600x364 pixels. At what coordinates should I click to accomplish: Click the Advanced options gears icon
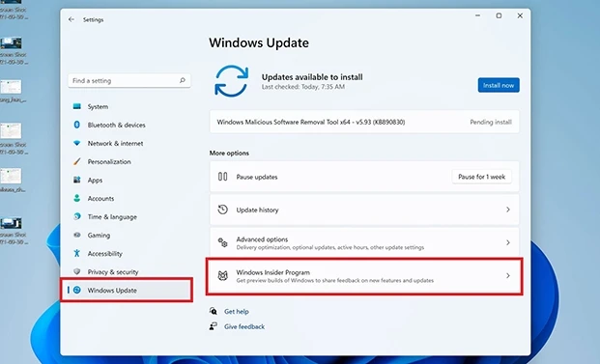pyautogui.click(x=222, y=242)
